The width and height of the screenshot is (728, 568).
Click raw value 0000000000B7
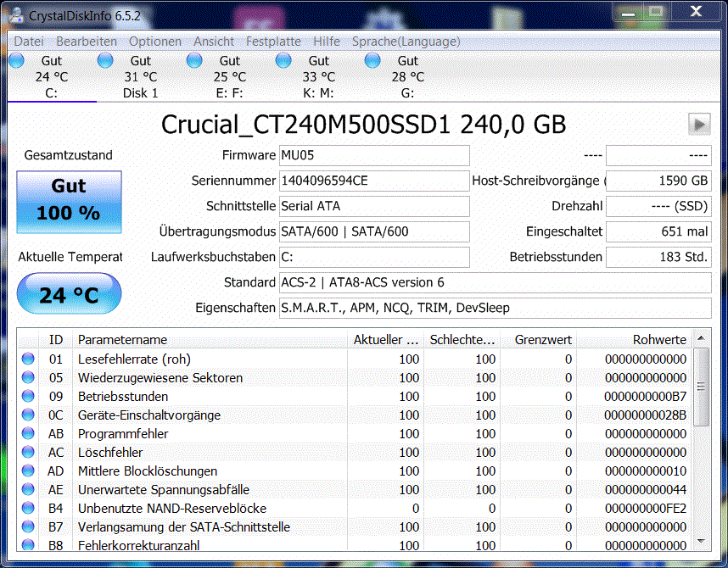click(646, 396)
